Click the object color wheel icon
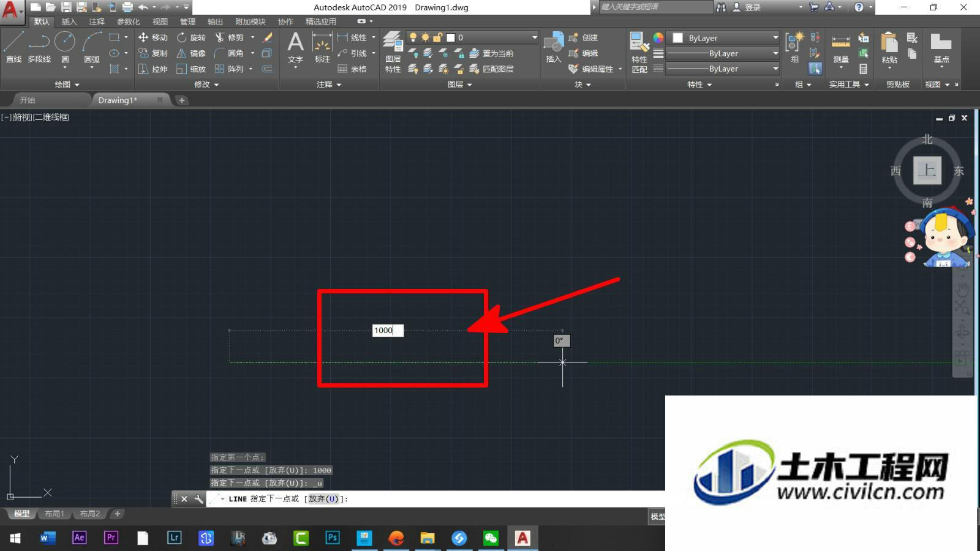Viewport: 980px width, 551px height. click(x=658, y=37)
